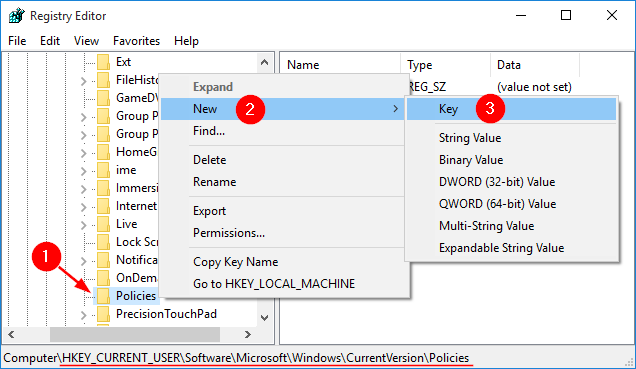The width and height of the screenshot is (636, 369).
Task: Choose Key from the New submenu
Action: [x=511, y=109]
